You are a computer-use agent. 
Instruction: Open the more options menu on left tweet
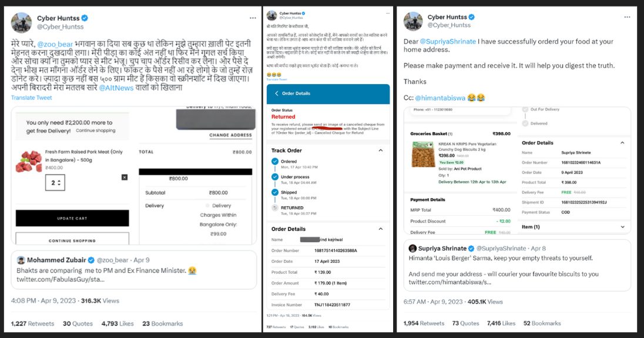pyautogui.click(x=253, y=18)
